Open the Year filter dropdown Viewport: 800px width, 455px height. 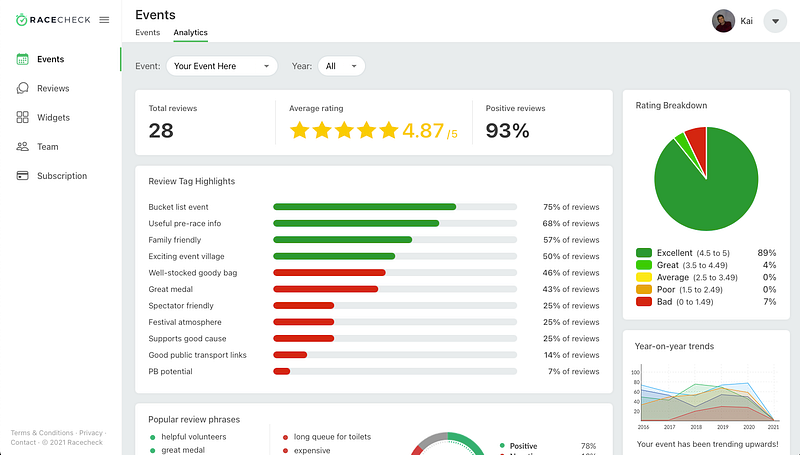point(341,66)
